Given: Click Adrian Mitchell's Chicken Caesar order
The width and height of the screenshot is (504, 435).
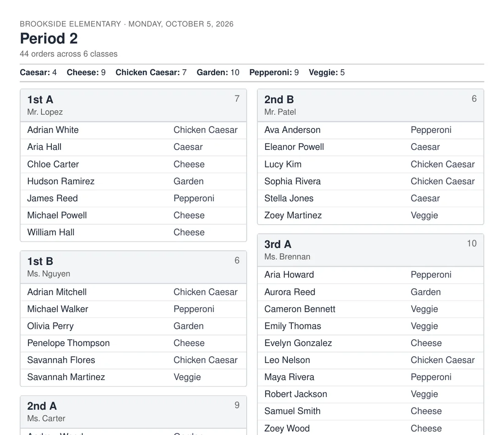Looking at the screenshot, I should point(205,292).
